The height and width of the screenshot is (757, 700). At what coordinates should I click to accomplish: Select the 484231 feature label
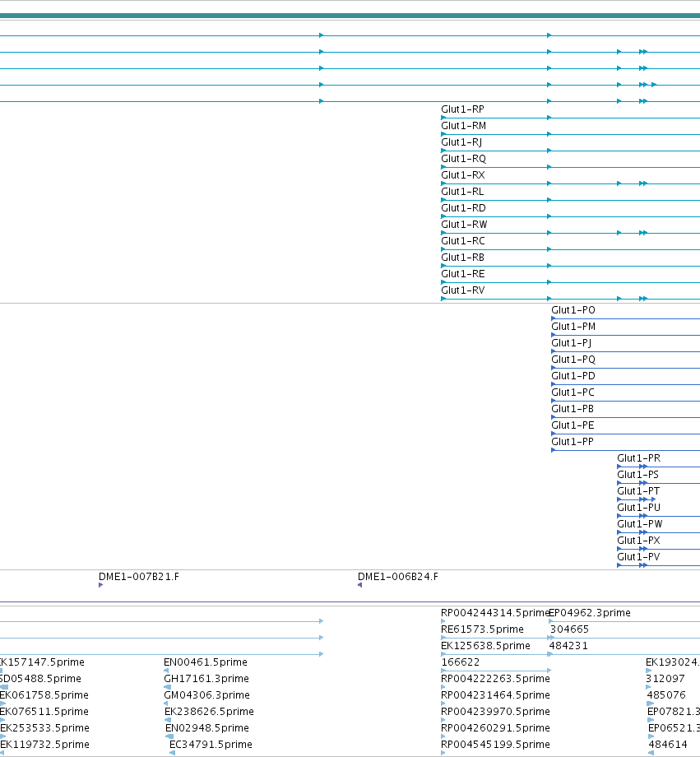[x=568, y=645]
